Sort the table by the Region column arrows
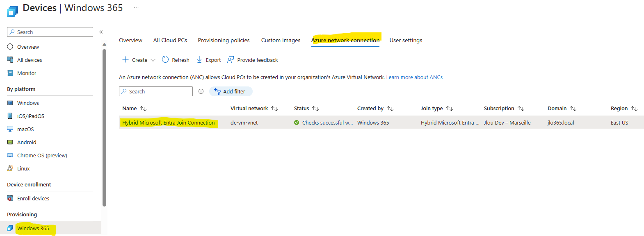Image resolution: width=644 pixels, height=236 pixels. click(634, 109)
